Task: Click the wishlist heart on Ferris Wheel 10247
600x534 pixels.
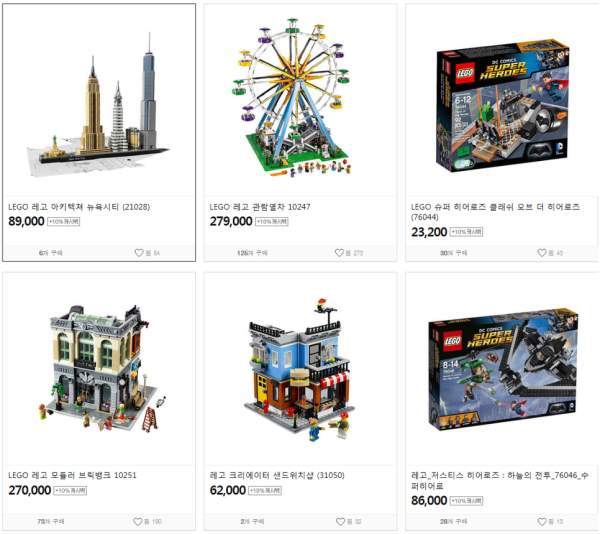Action: click(x=339, y=253)
